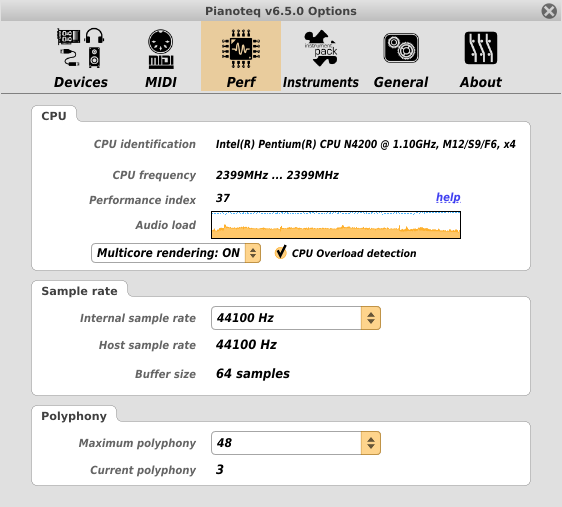Image resolution: width=562 pixels, height=507 pixels.
Task: Switch to the Instruments tab label
Action: coord(321,82)
